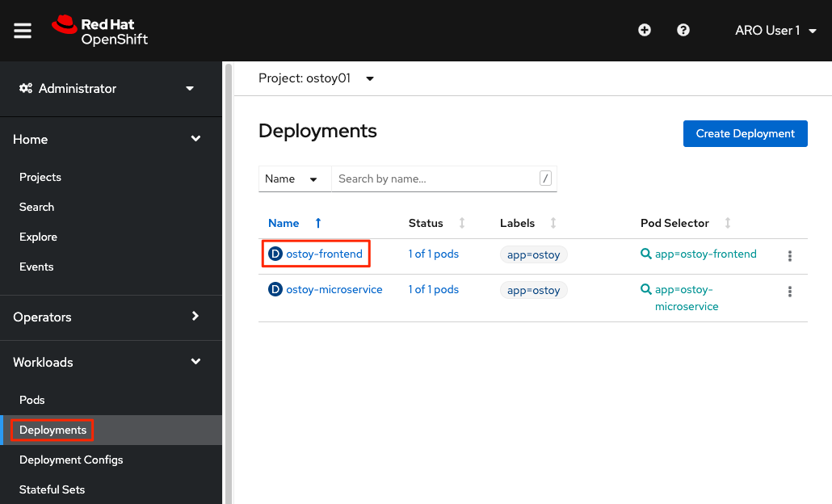Click the Create Deployment button
Viewport: 832px width, 504px height.
[745, 133]
